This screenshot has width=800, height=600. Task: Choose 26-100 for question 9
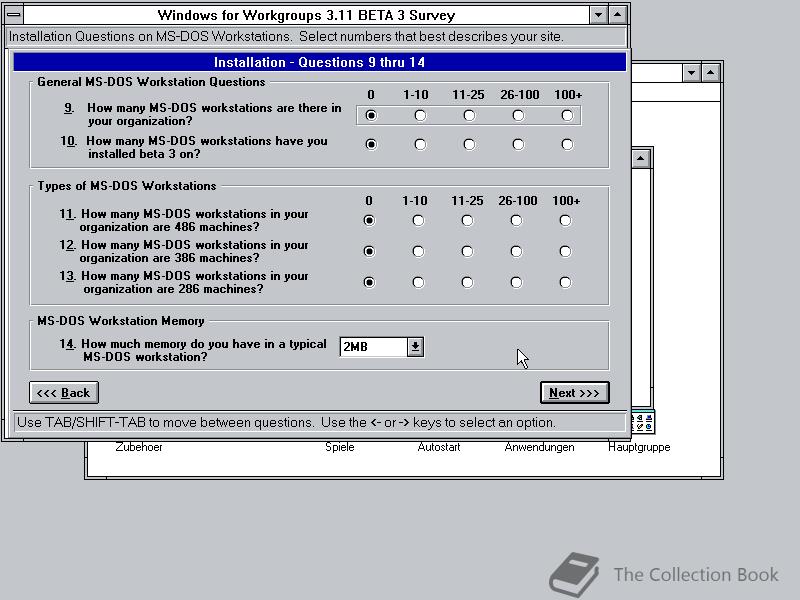click(x=518, y=116)
